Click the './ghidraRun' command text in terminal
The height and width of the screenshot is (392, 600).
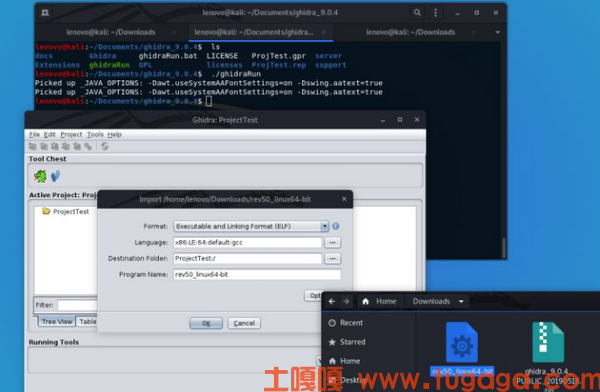(236, 74)
